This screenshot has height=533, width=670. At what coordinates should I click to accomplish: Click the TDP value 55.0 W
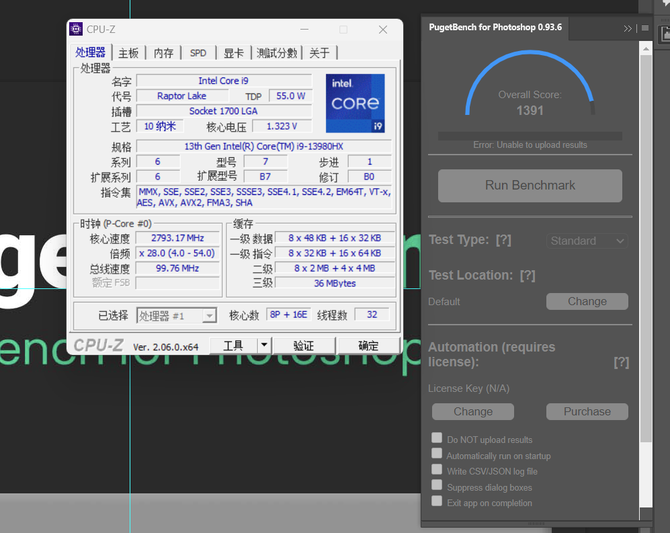pyautogui.click(x=291, y=96)
